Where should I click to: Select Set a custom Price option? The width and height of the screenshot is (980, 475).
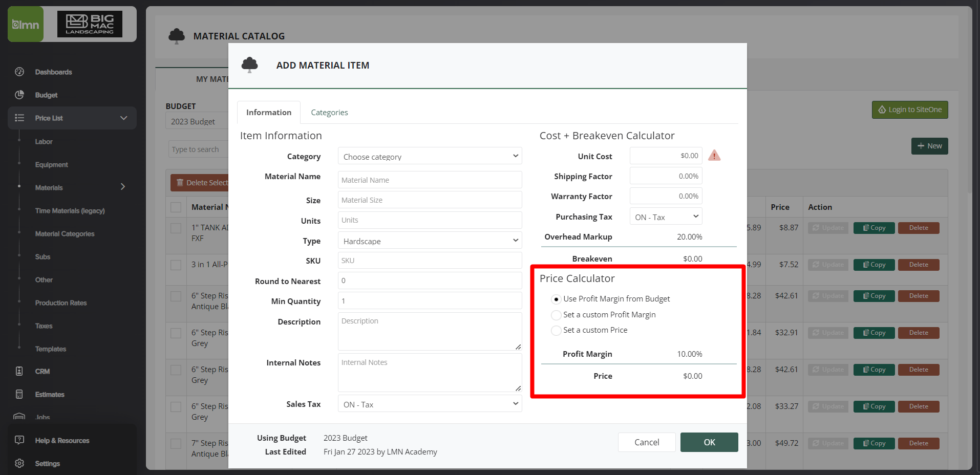(x=556, y=330)
